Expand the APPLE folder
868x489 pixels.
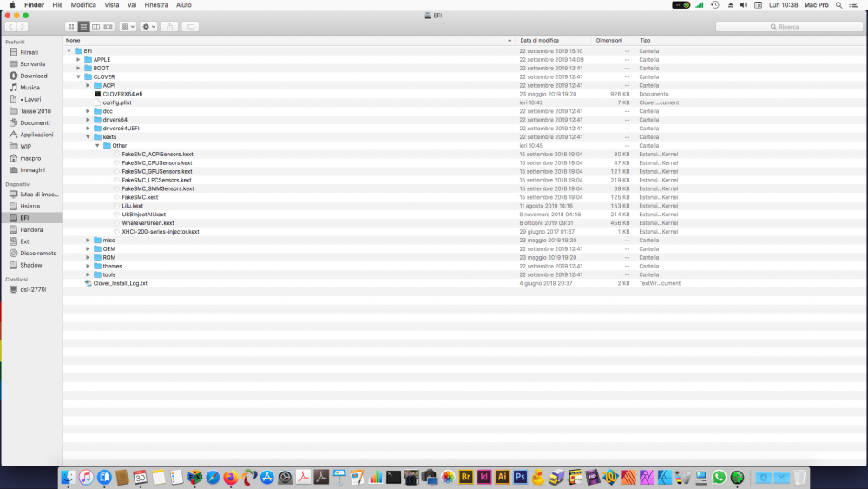[79, 59]
